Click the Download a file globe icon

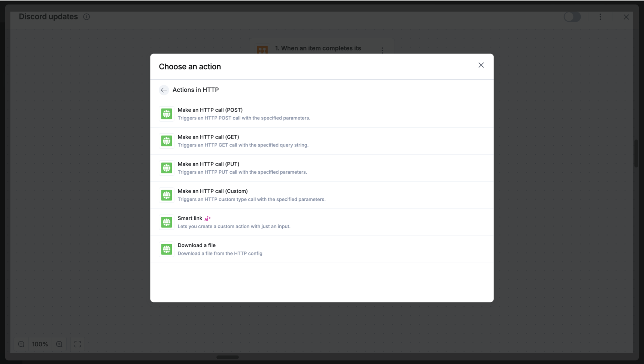tap(167, 249)
